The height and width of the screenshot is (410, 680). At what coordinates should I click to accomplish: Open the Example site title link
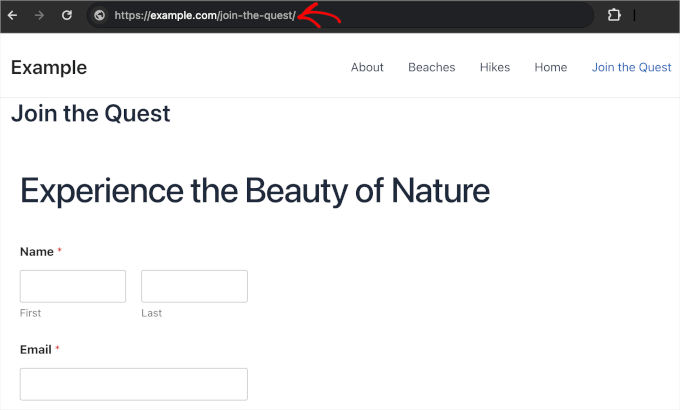(49, 68)
